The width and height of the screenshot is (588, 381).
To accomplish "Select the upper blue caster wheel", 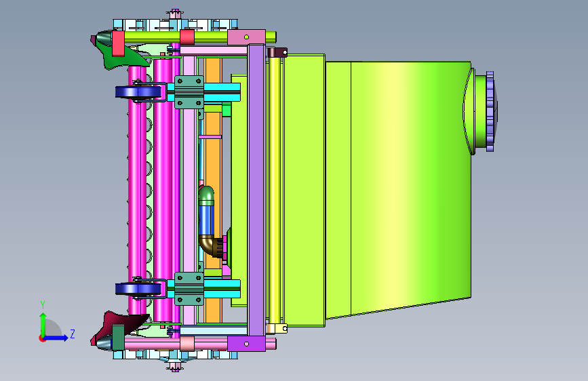I will 137,92.
